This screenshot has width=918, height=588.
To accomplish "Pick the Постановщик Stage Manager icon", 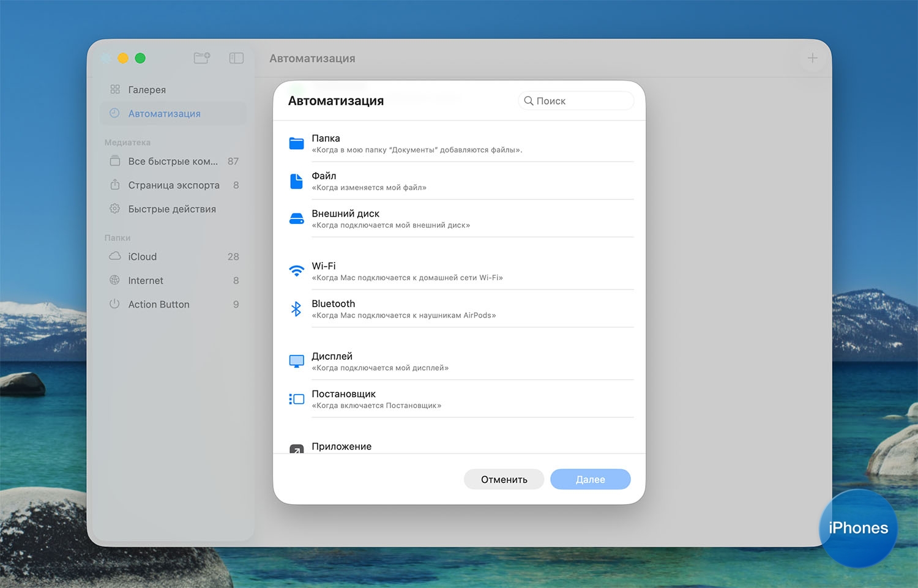I will pyautogui.click(x=296, y=399).
